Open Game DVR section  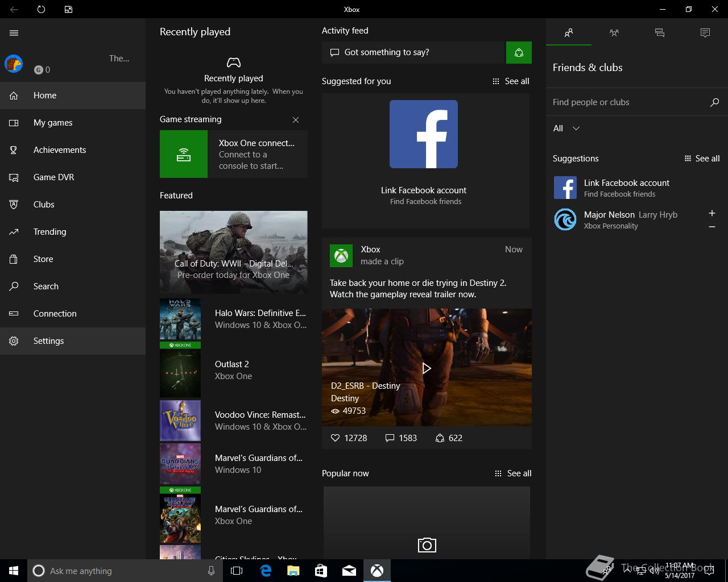pyautogui.click(x=73, y=177)
